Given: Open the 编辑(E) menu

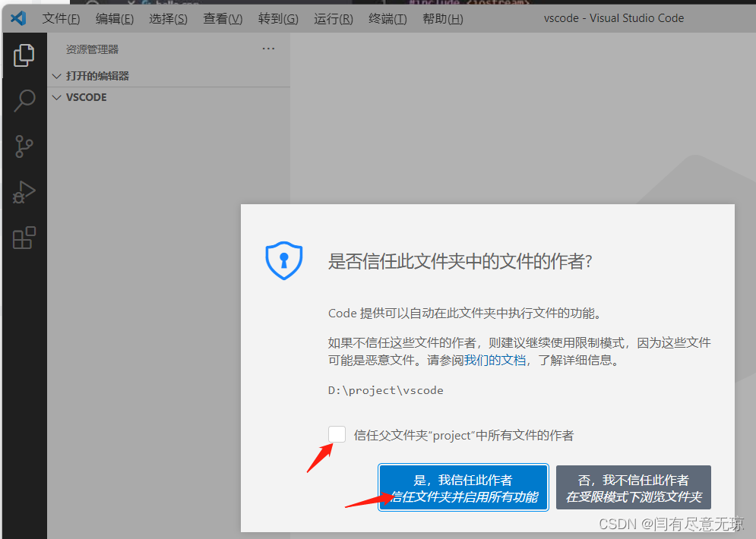Looking at the screenshot, I should (x=115, y=19).
